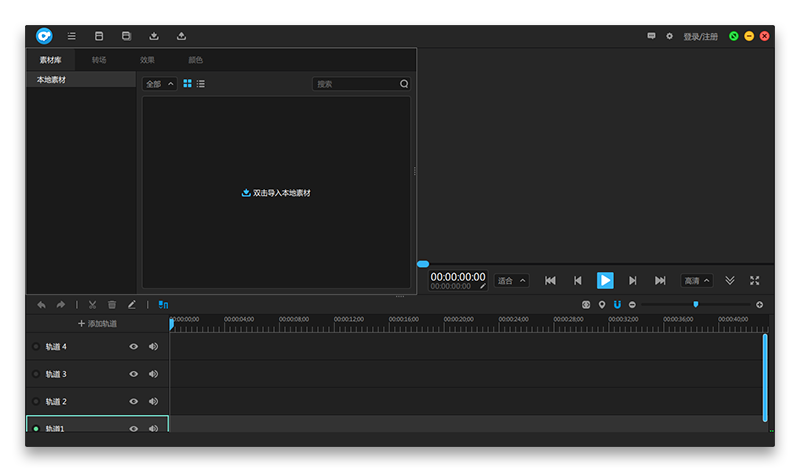Click the blue Play button
The height and width of the screenshot is (472, 800).
[x=605, y=280]
